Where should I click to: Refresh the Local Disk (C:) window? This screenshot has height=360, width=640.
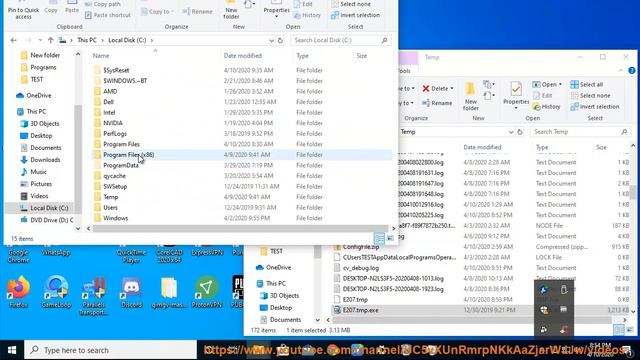[280, 40]
